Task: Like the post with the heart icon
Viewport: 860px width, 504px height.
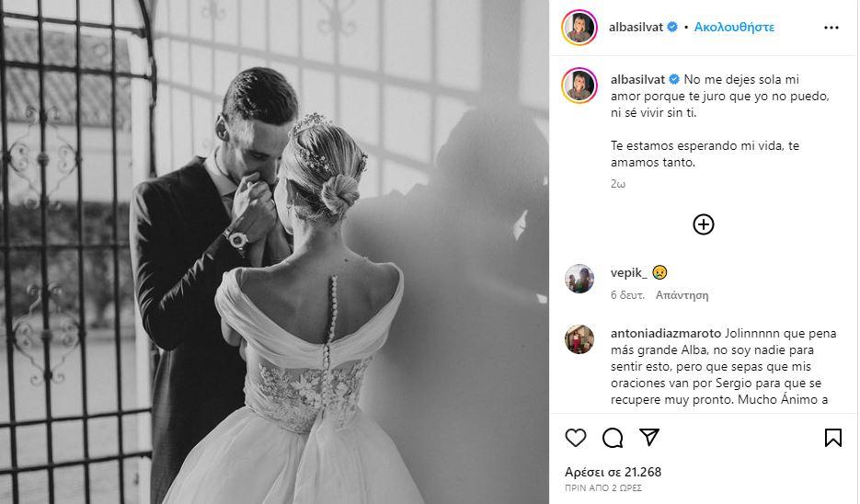Action: pos(576,438)
